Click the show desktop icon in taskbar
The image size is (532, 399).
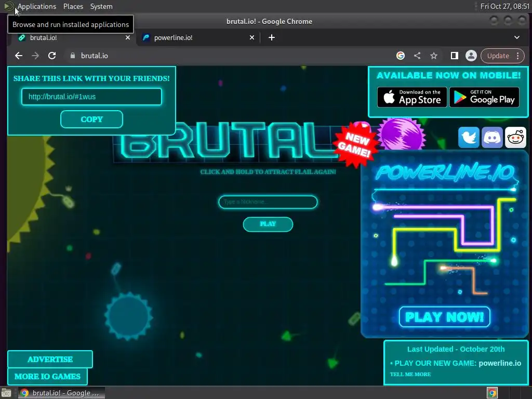click(6, 393)
